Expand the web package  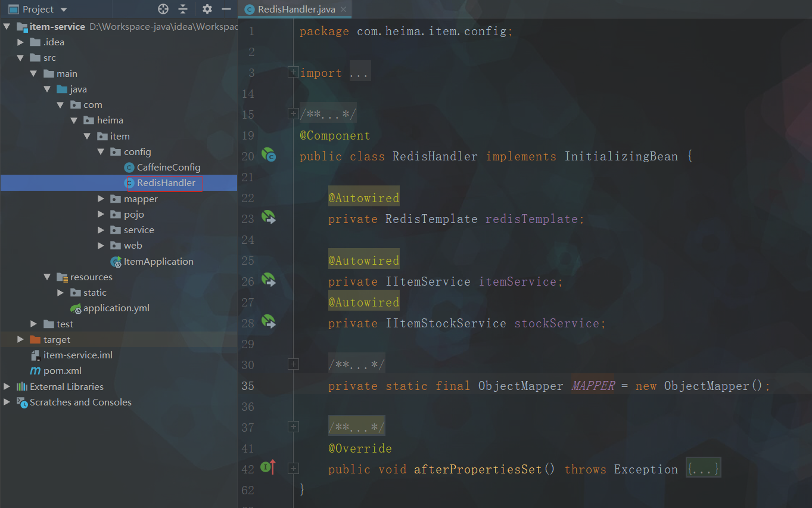tap(101, 246)
